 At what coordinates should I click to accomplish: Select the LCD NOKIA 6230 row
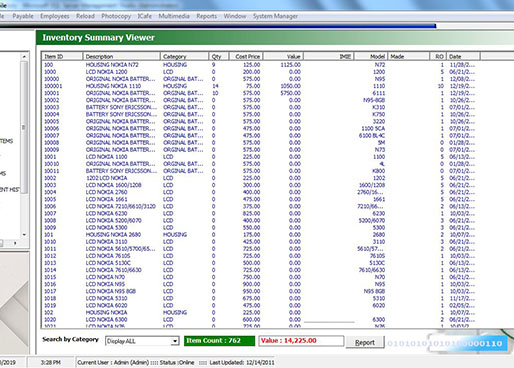[260, 213]
